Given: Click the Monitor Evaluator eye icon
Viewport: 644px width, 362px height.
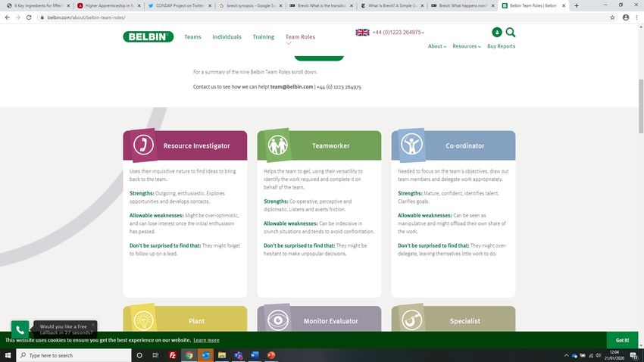Looking at the screenshot, I should [x=277, y=320].
